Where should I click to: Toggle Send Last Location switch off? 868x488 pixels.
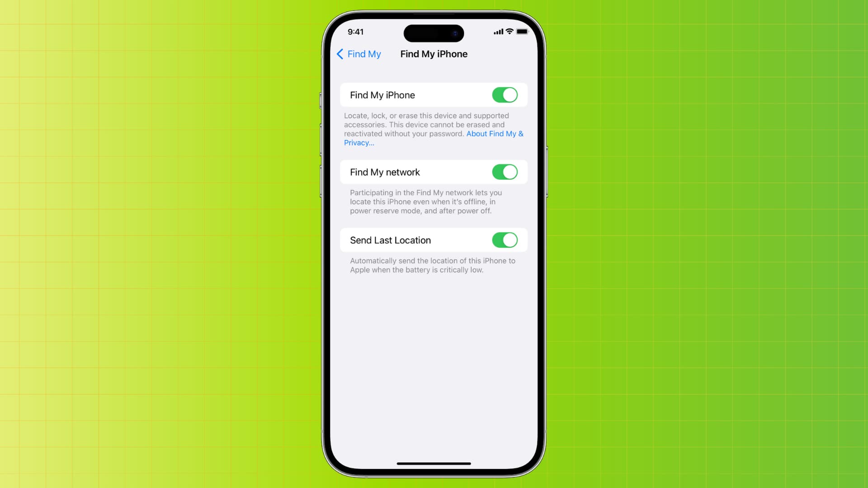coord(505,240)
